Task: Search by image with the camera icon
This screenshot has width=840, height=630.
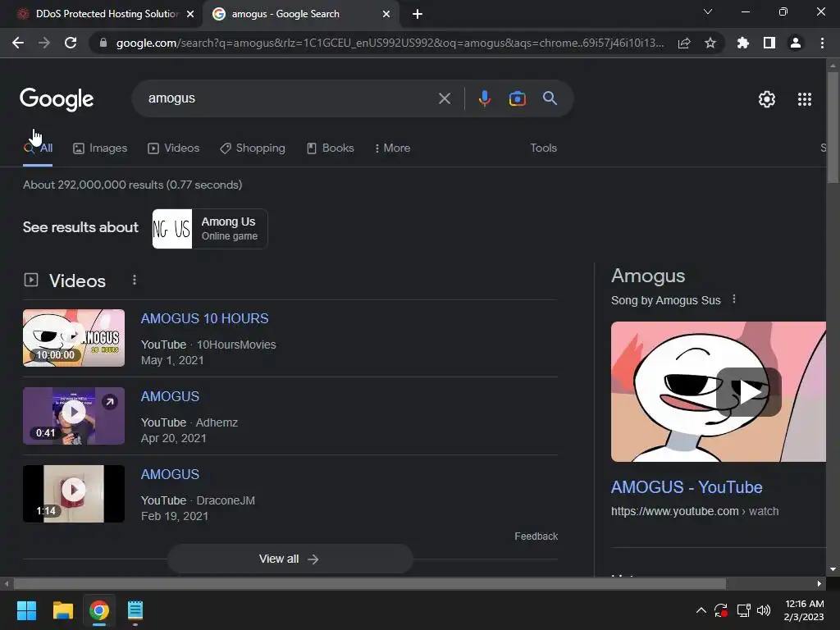Action: tap(517, 98)
